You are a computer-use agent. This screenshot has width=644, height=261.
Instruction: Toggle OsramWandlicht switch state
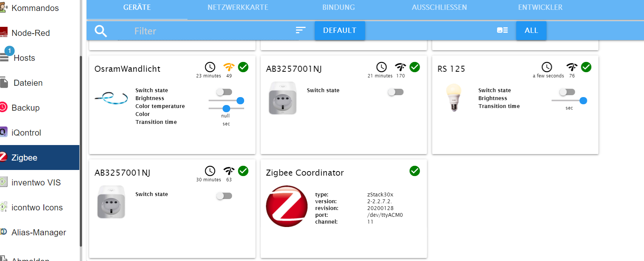(x=224, y=92)
